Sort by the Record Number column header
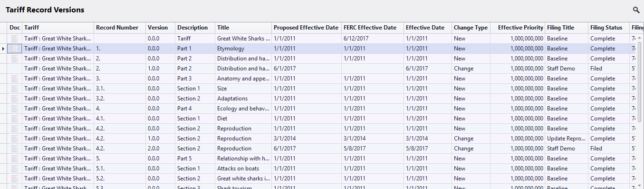This screenshot has height=189, width=644. (117, 28)
